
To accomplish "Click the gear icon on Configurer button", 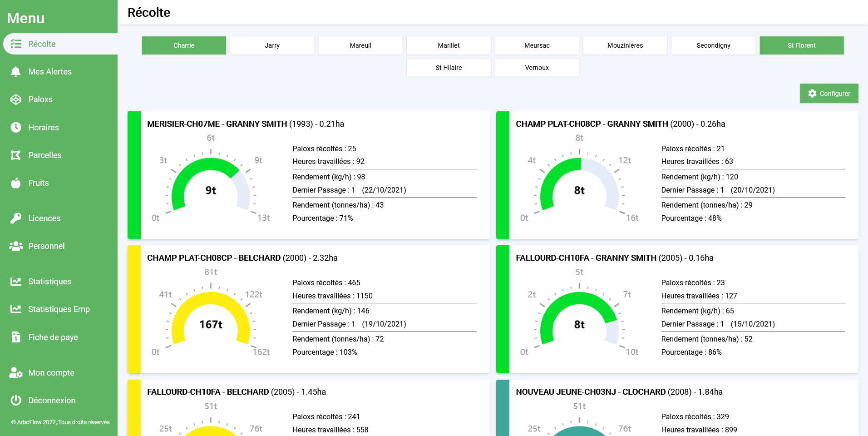I will click(812, 94).
